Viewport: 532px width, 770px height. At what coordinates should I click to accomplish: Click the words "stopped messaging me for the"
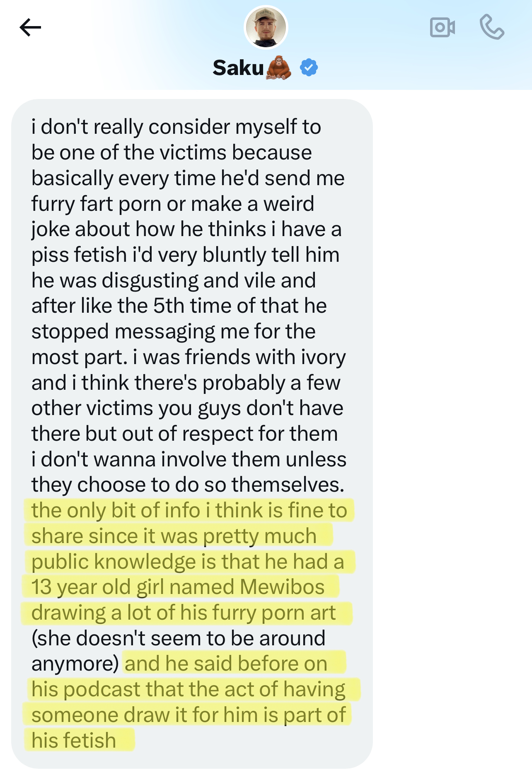(x=173, y=331)
